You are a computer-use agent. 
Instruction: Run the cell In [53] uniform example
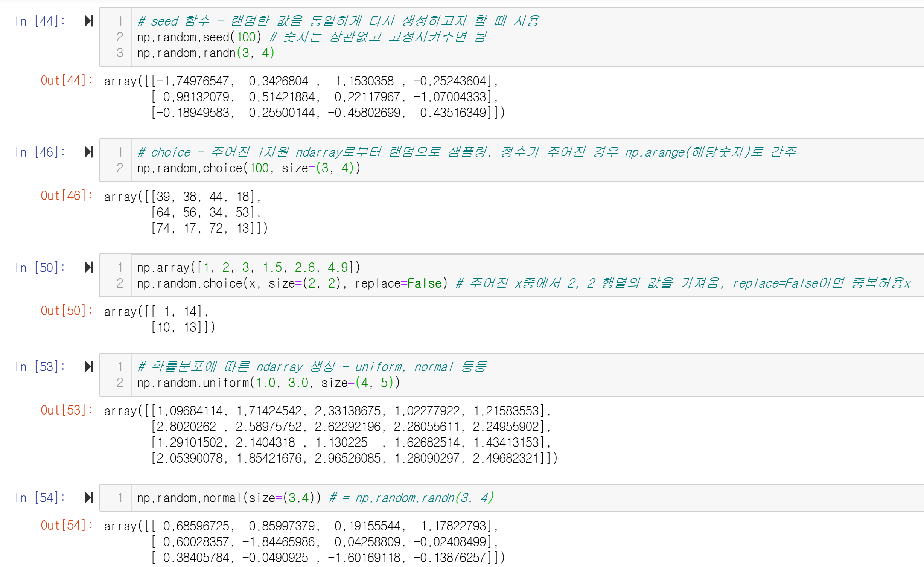(89, 366)
